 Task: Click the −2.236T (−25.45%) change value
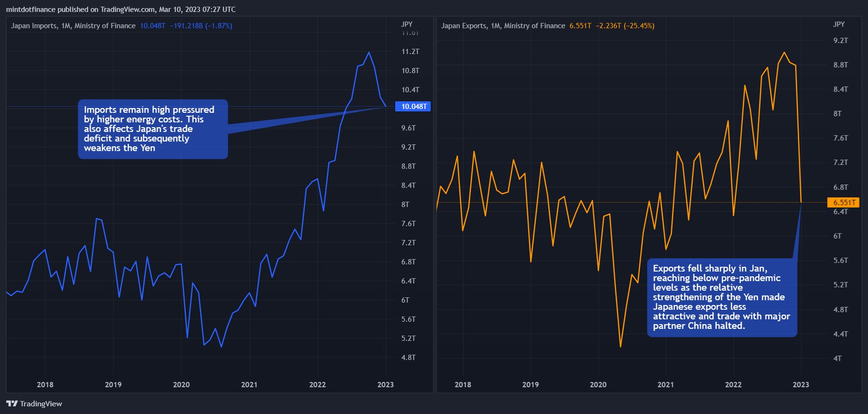(625, 26)
